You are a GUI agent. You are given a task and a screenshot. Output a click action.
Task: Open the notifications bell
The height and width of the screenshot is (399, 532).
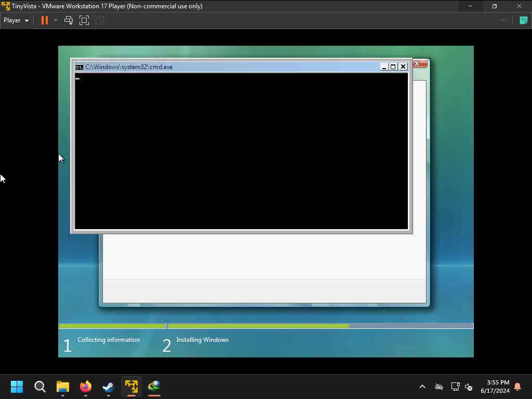click(518, 387)
